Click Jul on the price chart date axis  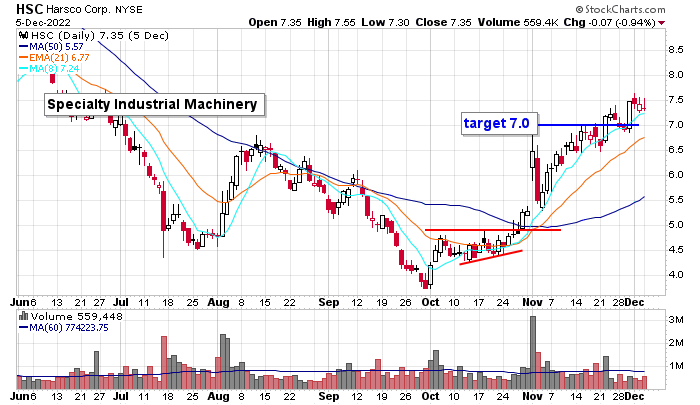(x=121, y=302)
